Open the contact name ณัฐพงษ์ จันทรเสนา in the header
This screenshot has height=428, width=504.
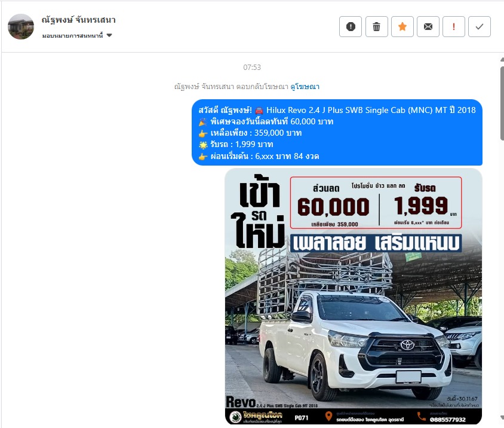coord(78,20)
